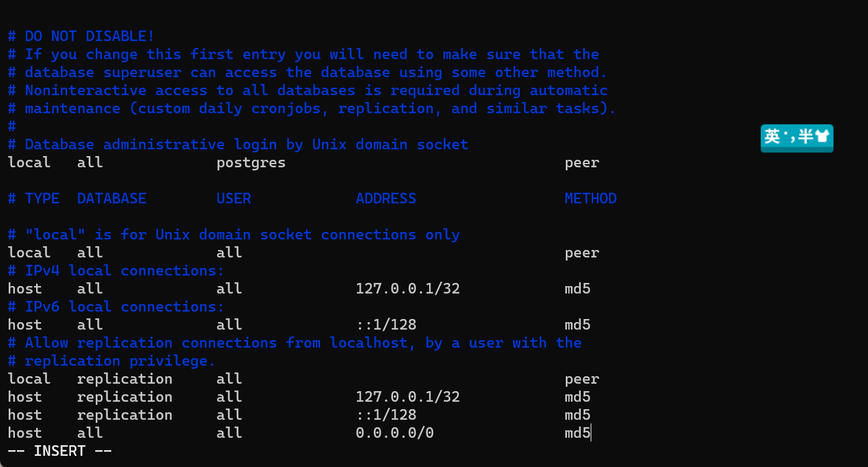This screenshot has height=467, width=868.
Task: Click the -- INSERT -- mode indicator
Action: point(60,451)
